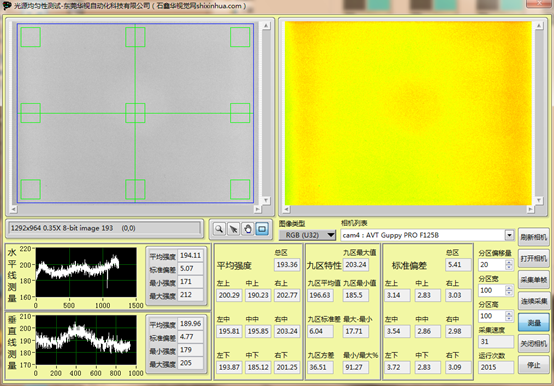
Task: Click the 中上 intensity value 190.23
Action: 258,295
